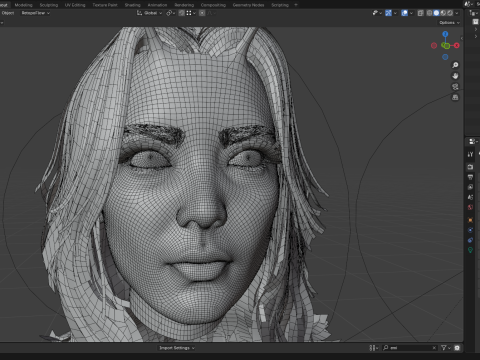The width and height of the screenshot is (480, 360).
Task: Open the RetopoFlow dropdown menu
Action: (x=36, y=13)
